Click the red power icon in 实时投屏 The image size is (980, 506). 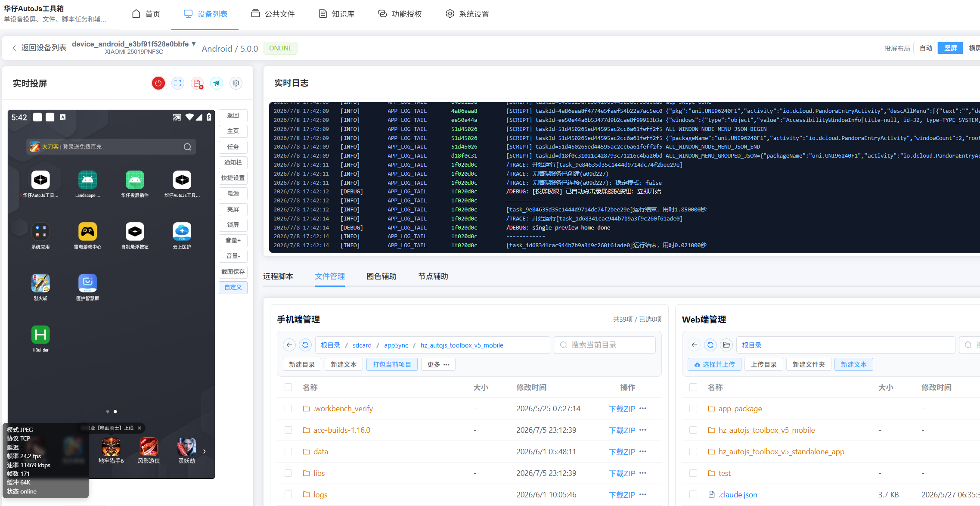point(158,83)
